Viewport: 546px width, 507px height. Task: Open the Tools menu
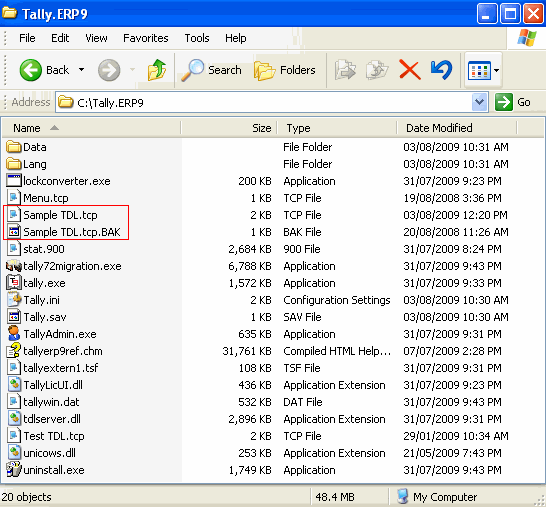pyautogui.click(x=197, y=38)
